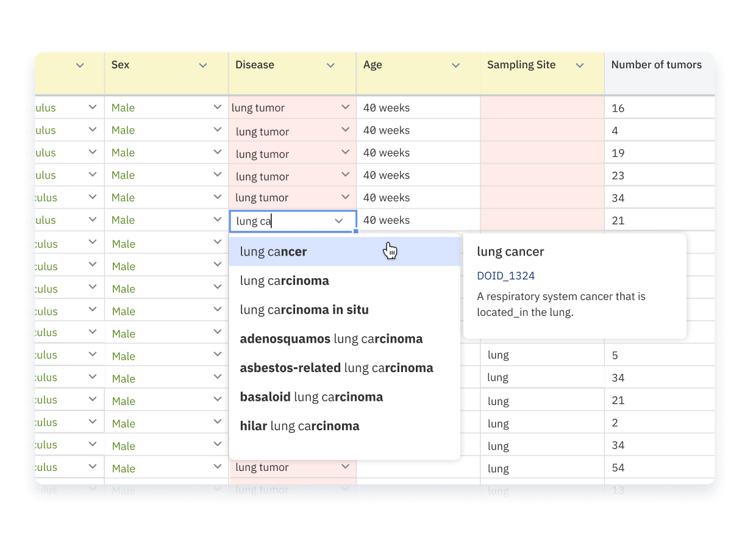Screen dimensions: 756x538
Task: Pick 'adenosquamos lung carcinoma' from list
Action: click(x=331, y=339)
